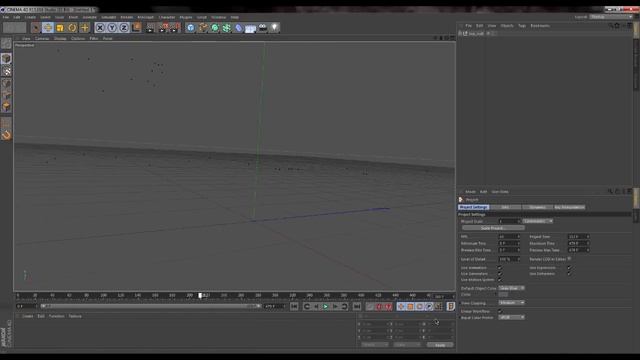Open the viewport Display menu
The width and height of the screenshot is (640, 360).
(x=60, y=38)
